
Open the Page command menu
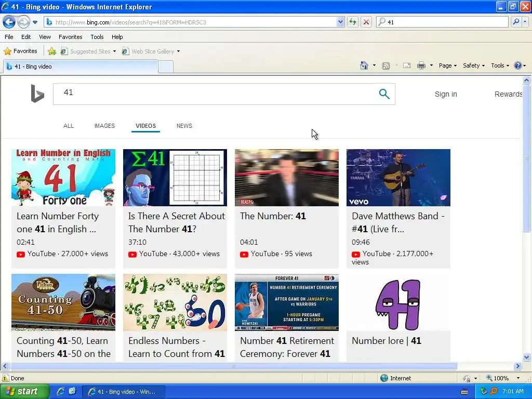tap(447, 65)
